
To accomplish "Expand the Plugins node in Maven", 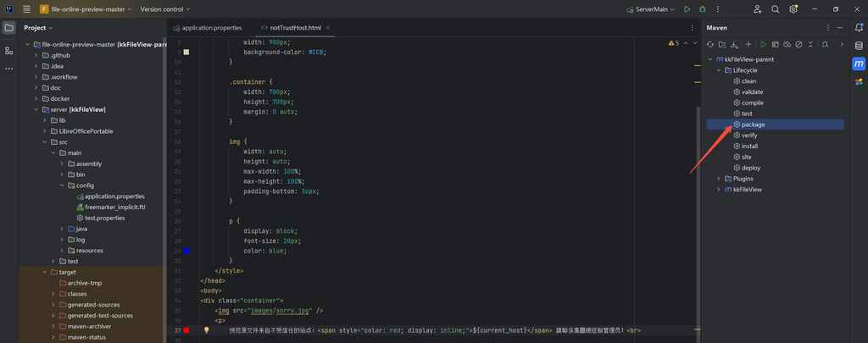I will click(x=719, y=179).
